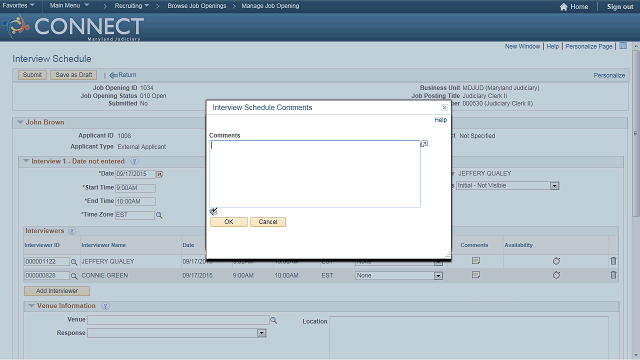This screenshot has width=640, height=360.
Task: Cancel the comments dialog
Action: tap(268, 222)
